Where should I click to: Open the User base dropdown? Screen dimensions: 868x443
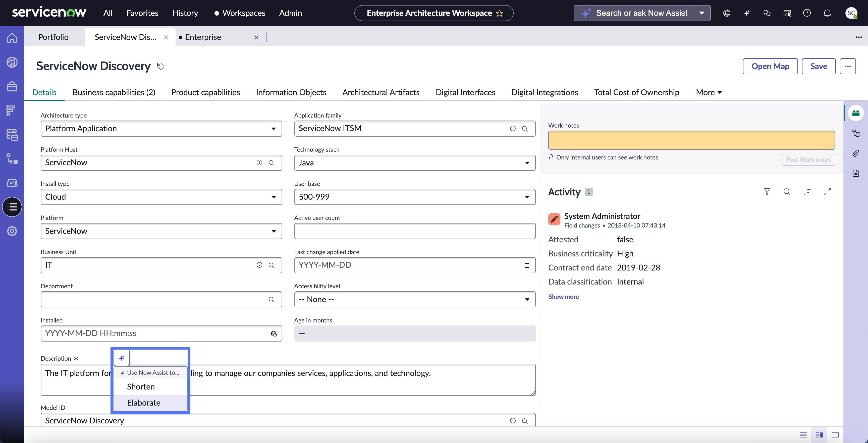coord(414,197)
